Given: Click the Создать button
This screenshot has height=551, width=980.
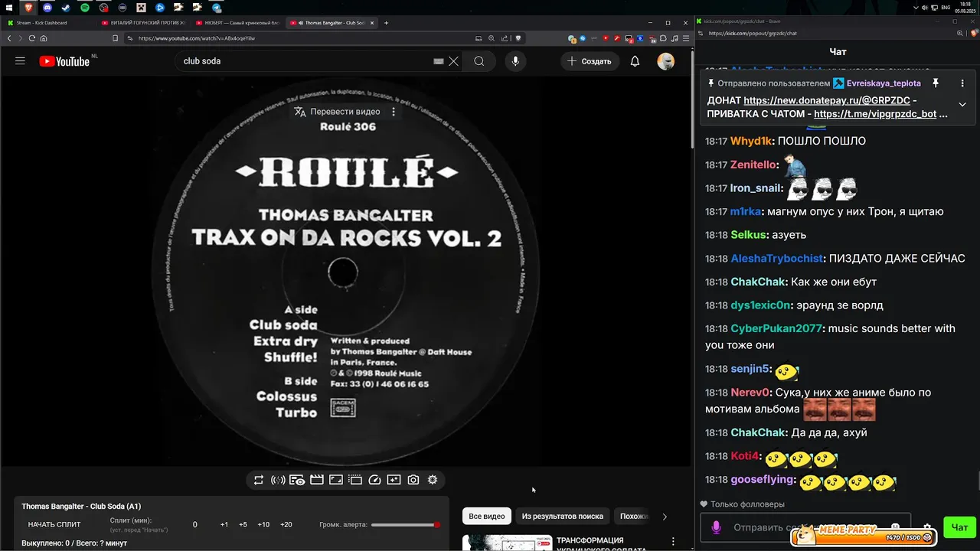Looking at the screenshot, I should (590, 61).
